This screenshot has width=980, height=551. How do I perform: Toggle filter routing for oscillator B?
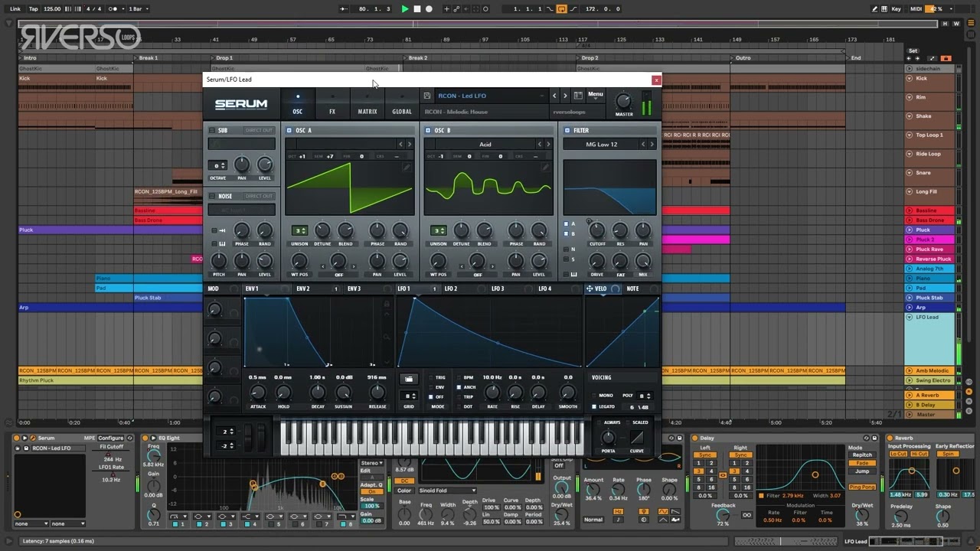567,234
